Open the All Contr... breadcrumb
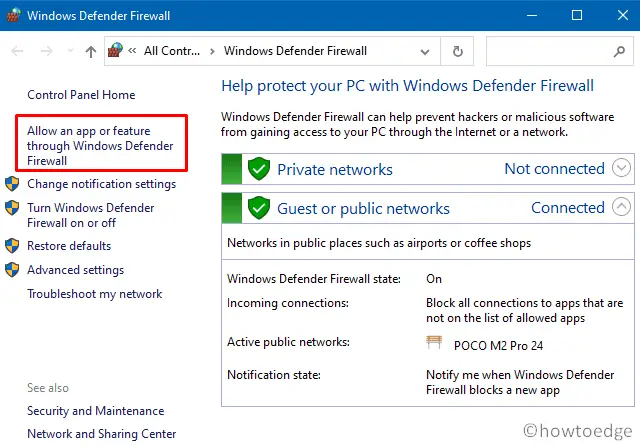The image size is (640, 447). pos(172,51)
